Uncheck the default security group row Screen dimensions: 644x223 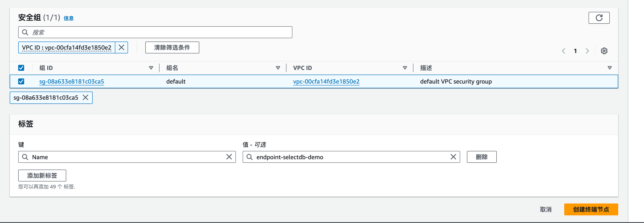[21, 81]
